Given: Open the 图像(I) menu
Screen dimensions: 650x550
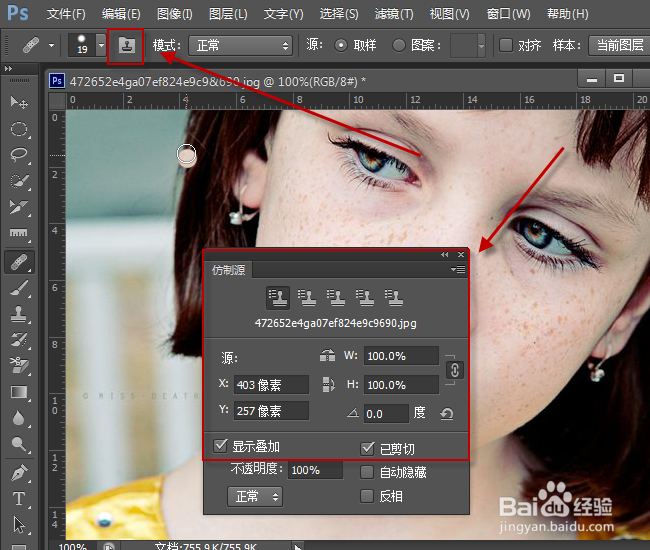Looking at the screenshot, I should coord(175,14).
